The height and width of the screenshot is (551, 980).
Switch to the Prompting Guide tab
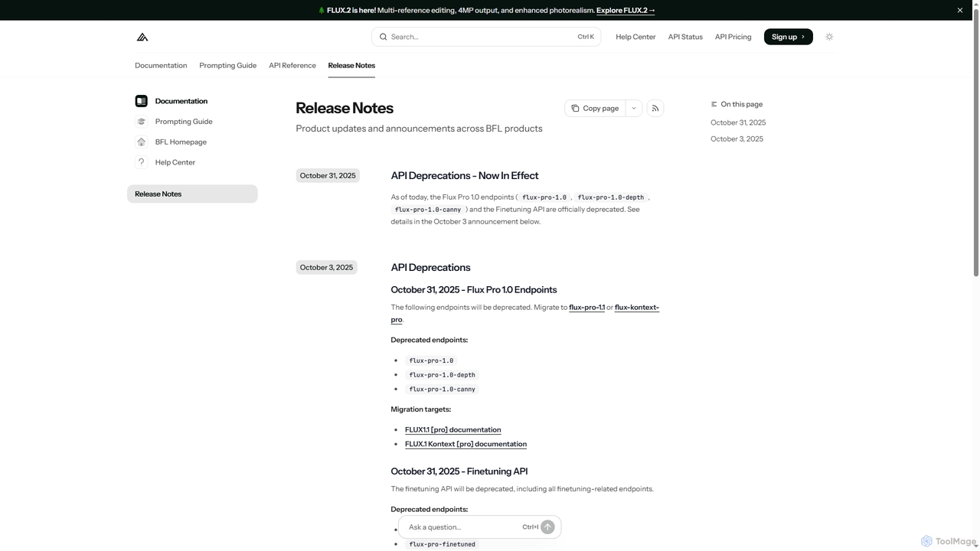click(x=228, y=65)
